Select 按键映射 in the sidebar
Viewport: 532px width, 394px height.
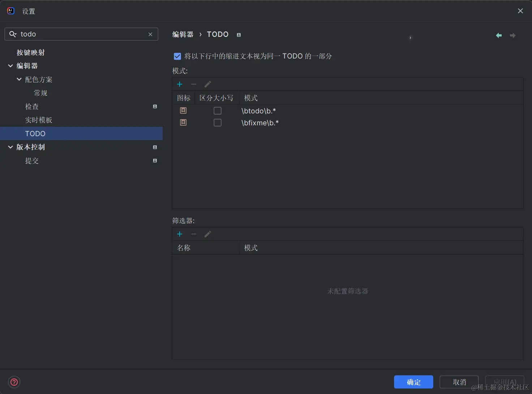click(x=31, y=52)
